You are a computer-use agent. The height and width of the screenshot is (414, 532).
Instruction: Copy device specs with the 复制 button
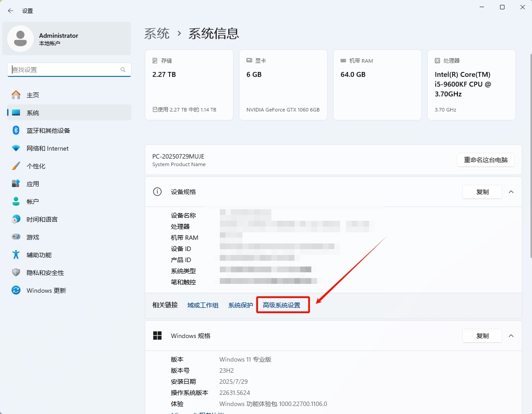(482, 191)
